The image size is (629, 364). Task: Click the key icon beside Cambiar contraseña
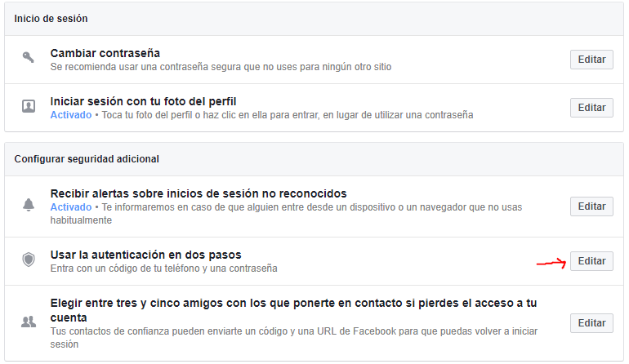coord(28,58)
